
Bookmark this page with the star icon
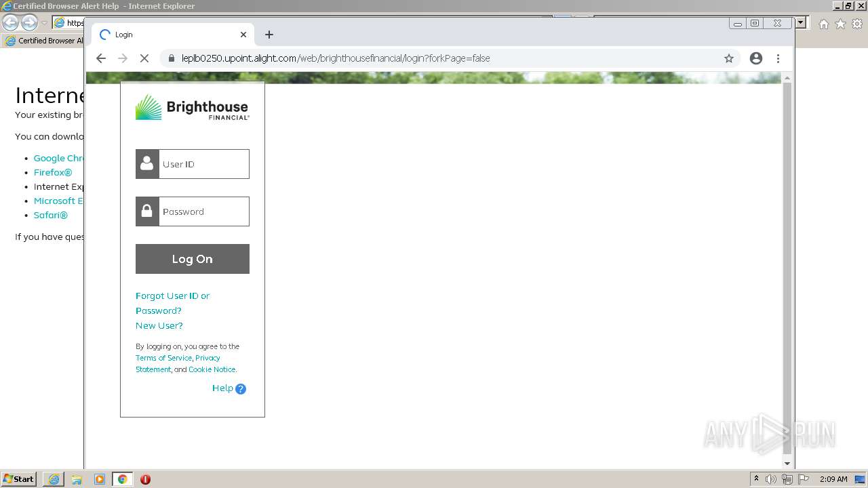tap(729, 58)
